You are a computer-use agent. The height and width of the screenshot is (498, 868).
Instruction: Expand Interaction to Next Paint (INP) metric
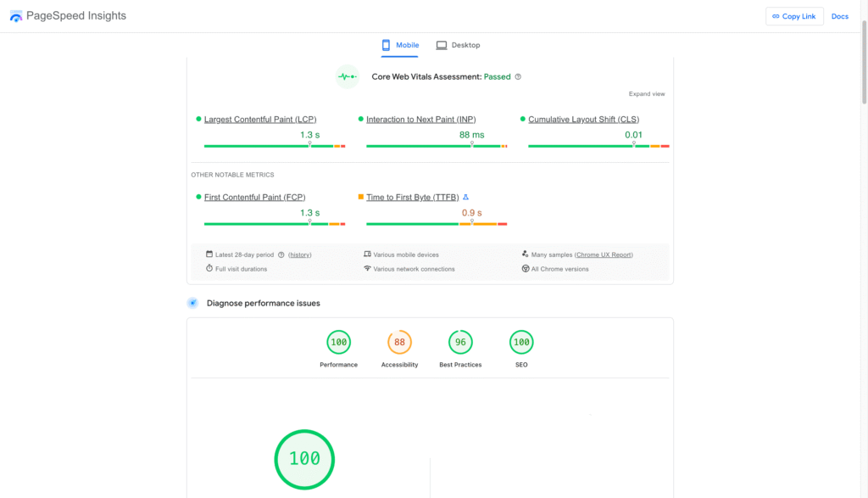(x=420, y=120)
